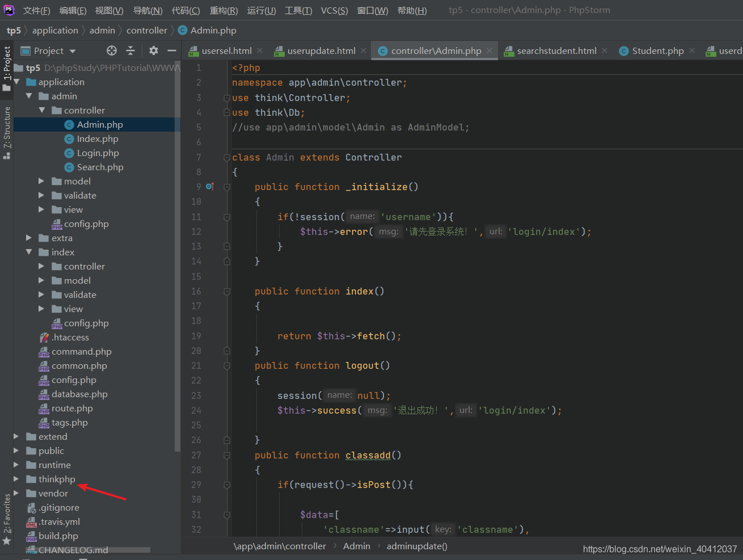Open the 1: Project side tool window

tap(7, 68)
